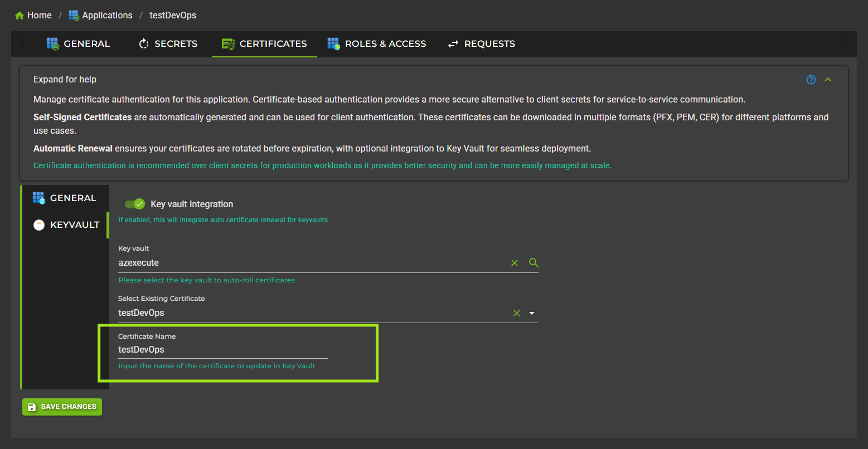This screenshot has width=868, height=449.
Task: Expand more tabs with the right chevron
Action: tap(846, 43)
